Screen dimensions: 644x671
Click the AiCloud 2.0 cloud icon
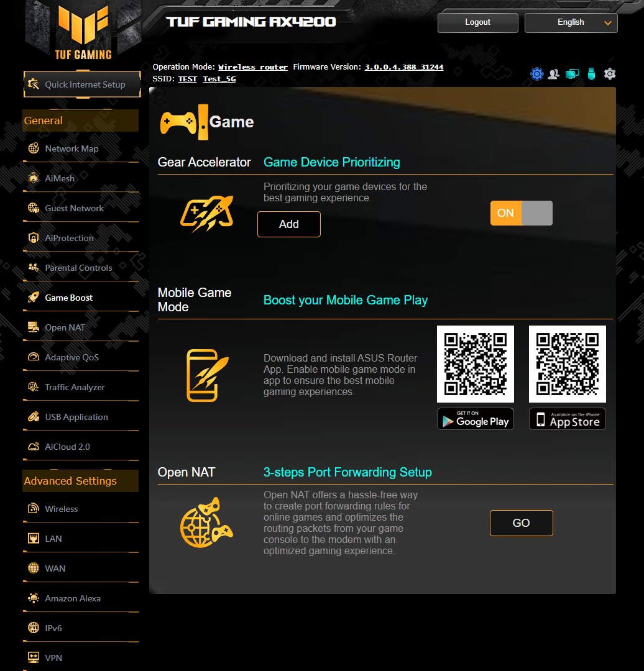[34, 446]
